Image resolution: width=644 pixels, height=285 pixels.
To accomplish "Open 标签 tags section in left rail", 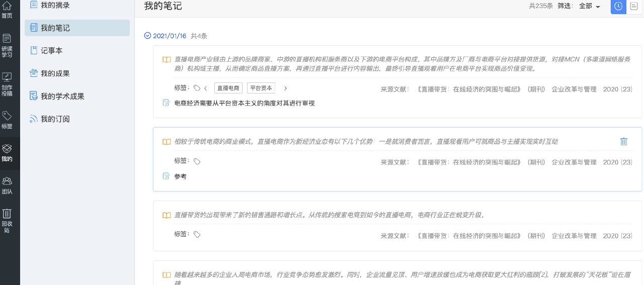I will [x=7, y=120].
